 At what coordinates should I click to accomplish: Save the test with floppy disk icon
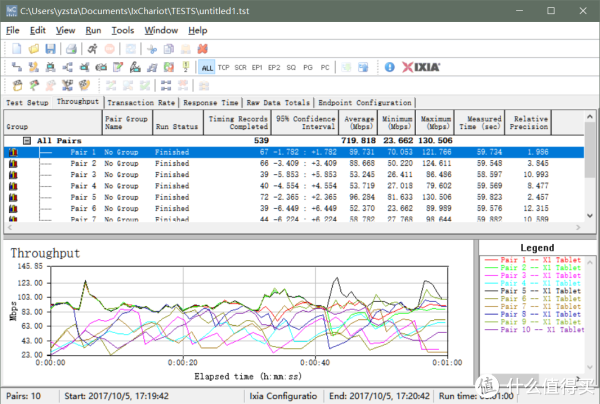51,49
